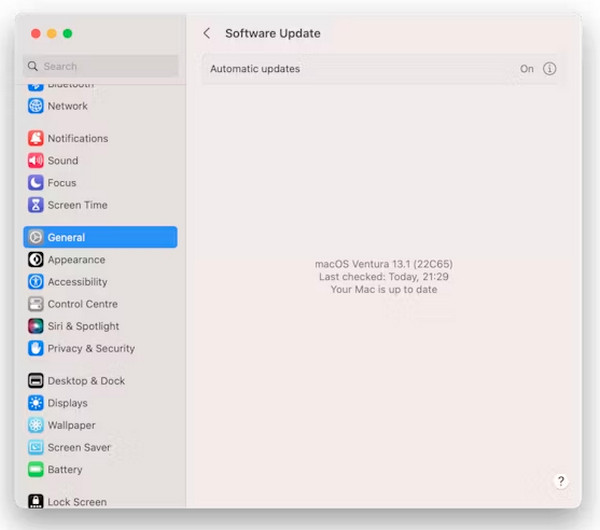
Task: Click in the Search field
Action: (x=101, y=66)
